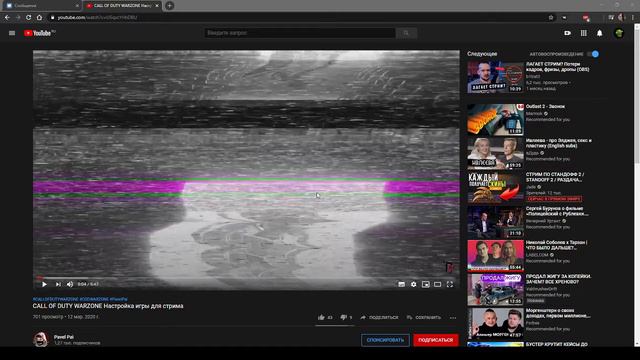This screenshot has width=640, height=360.
Task: Open Моргенштерн video thumbnail
Action: (x=496, y=323)
